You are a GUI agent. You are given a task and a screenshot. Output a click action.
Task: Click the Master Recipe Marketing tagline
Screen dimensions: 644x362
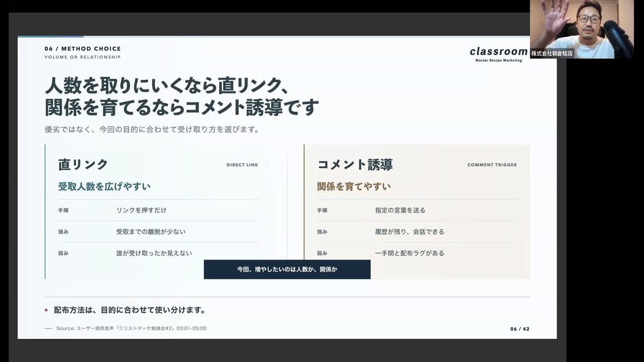click(x=499, y=61)
